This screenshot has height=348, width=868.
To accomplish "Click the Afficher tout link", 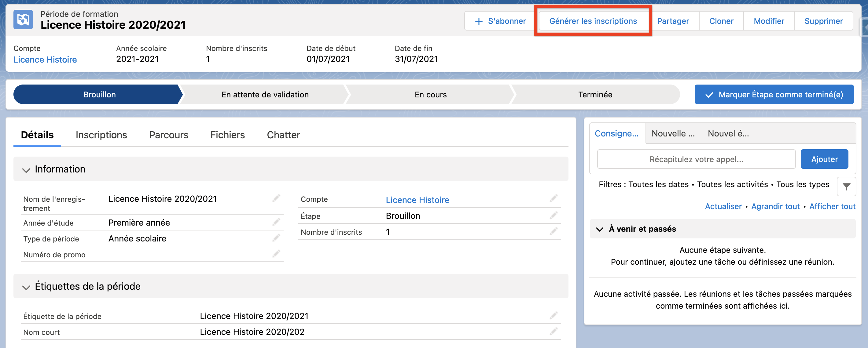I will coord(832,206).
